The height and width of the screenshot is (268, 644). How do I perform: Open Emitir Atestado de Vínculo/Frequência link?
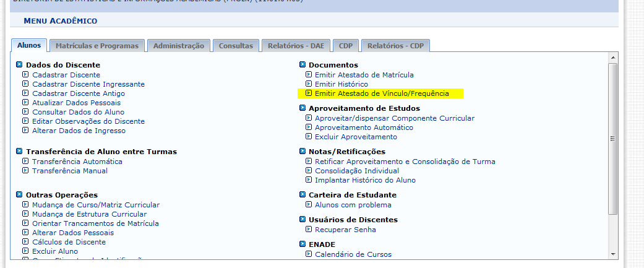390,93
